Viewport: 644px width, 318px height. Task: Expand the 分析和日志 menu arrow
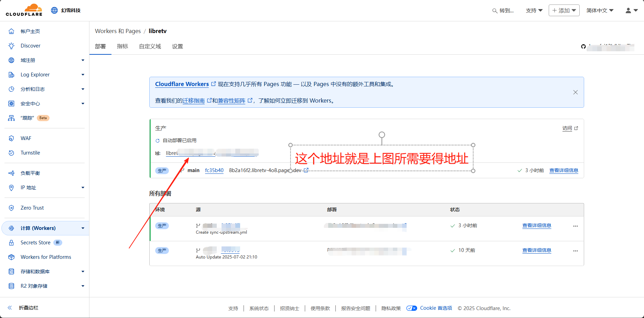[83, 89]
